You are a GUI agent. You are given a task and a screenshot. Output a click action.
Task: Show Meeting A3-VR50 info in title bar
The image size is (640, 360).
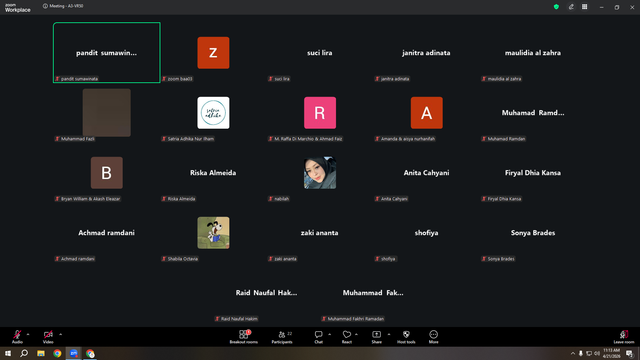tap(63, 6)
